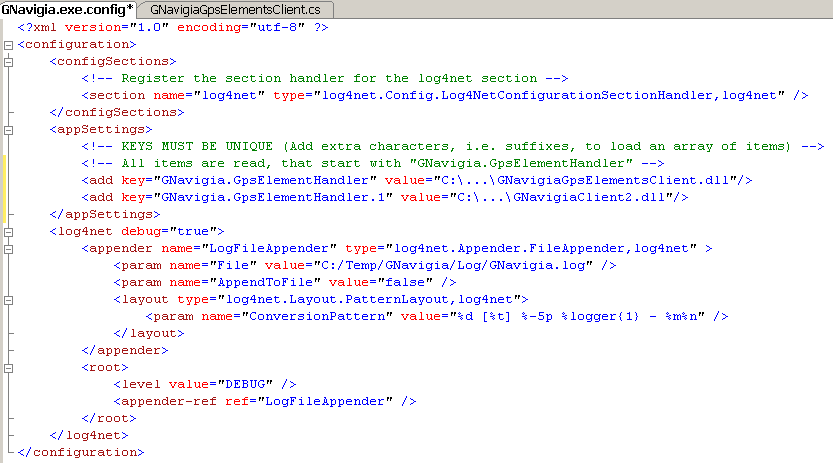Click the closing appender tag
The width and height of the screenshot is (833, 463).
(x=124, y=350)
